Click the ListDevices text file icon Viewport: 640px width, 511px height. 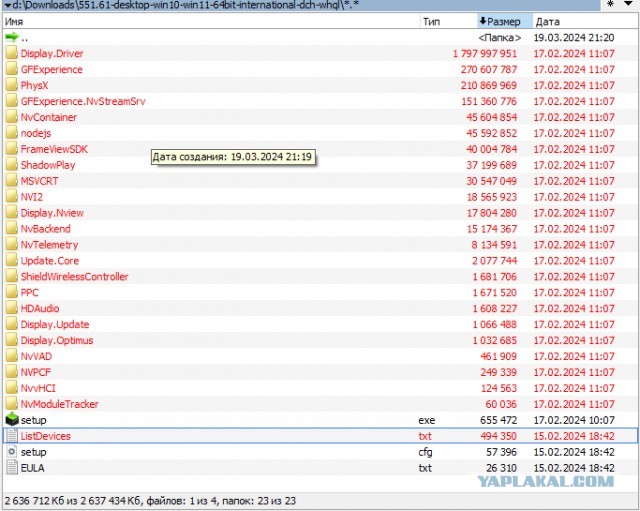(x=12, y=435)
